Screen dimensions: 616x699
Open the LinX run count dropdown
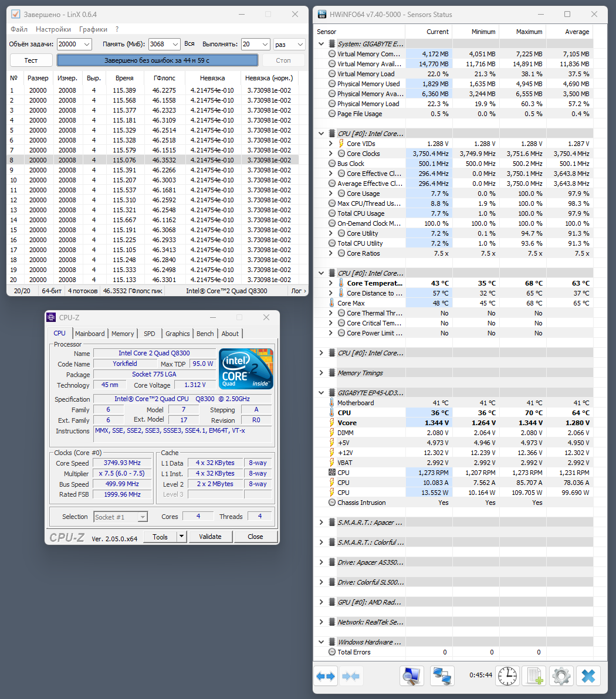[x=265, y=44]
